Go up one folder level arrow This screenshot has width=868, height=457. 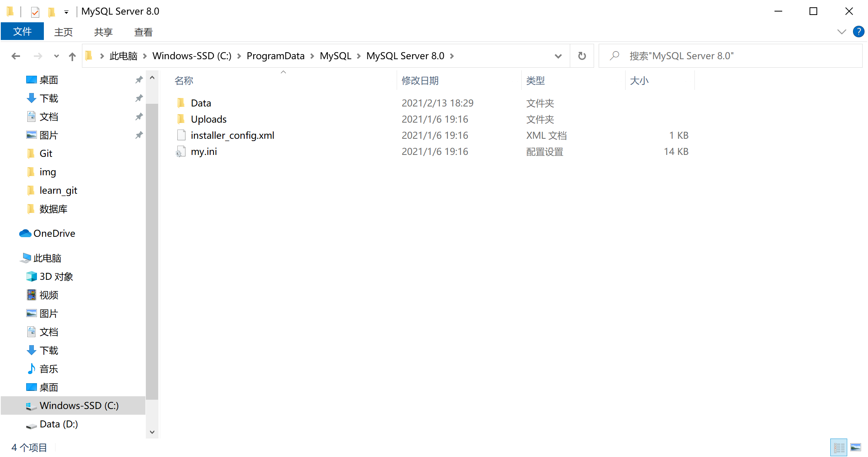tap(72, 56)
